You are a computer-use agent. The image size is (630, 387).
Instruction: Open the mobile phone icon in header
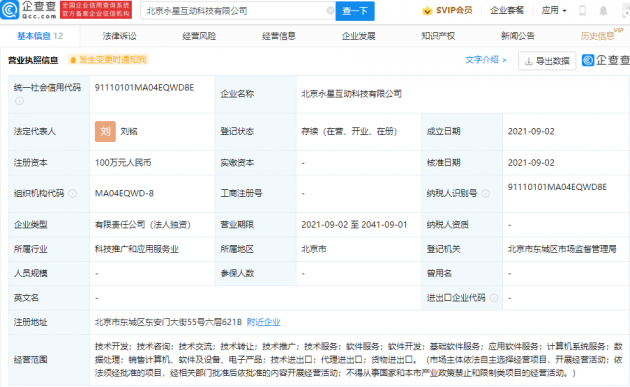coord(583,10)
